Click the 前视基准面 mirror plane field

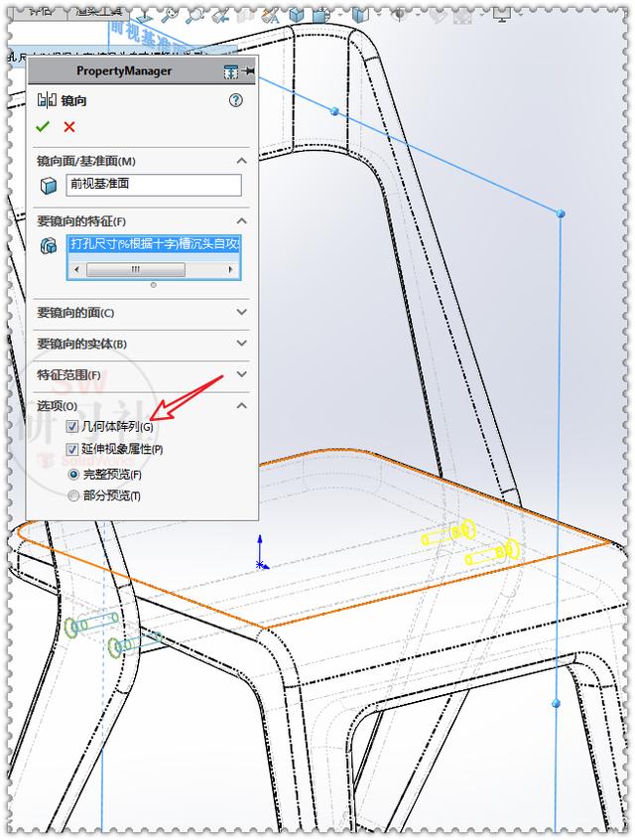coord(154,185)
